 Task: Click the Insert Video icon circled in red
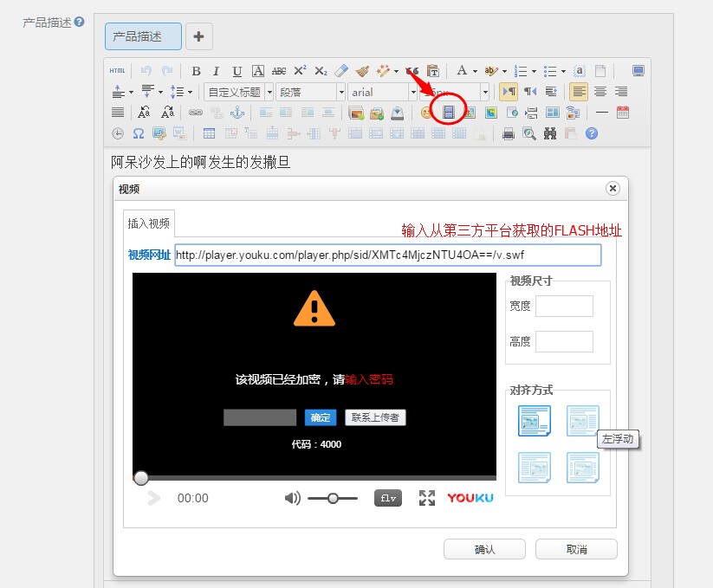click(x=449, y=111)
